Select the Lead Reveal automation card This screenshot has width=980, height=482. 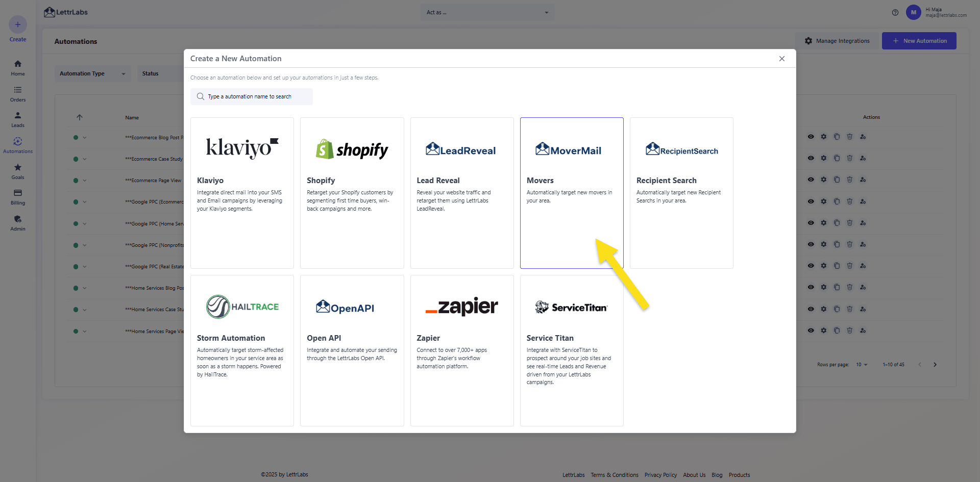tap(462, 193)
